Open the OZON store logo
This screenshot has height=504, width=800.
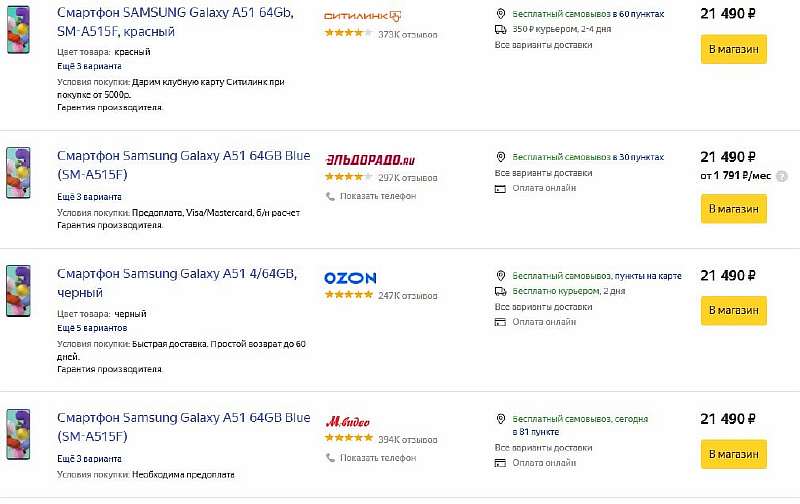pyautogui.click(x=350, y=277)
